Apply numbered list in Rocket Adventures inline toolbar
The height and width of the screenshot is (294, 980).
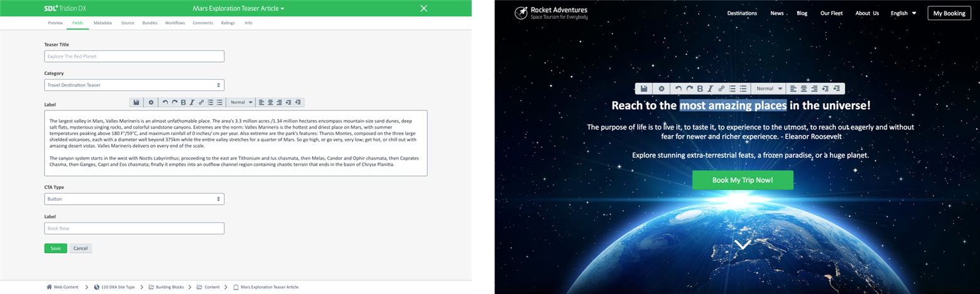[732, 89]
